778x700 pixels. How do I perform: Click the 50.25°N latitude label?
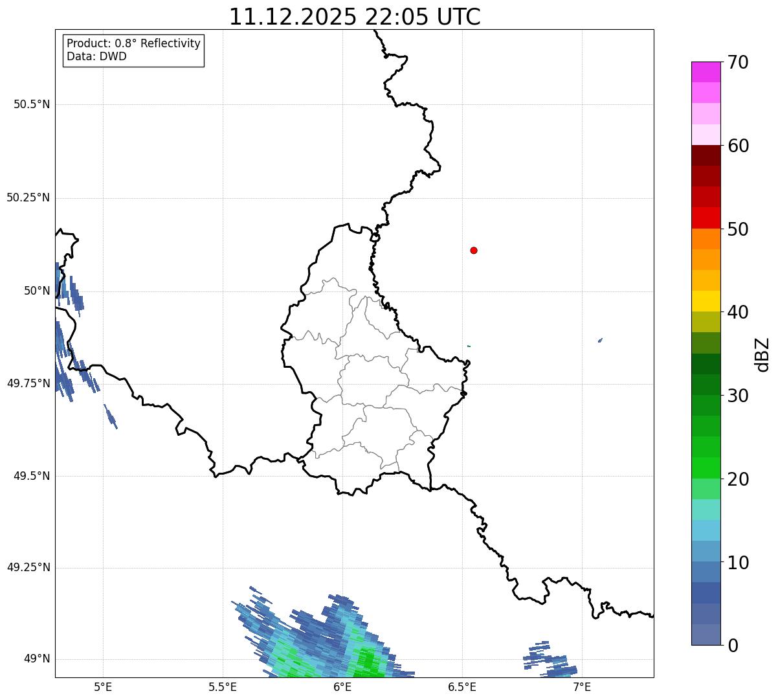coord(28,198)
